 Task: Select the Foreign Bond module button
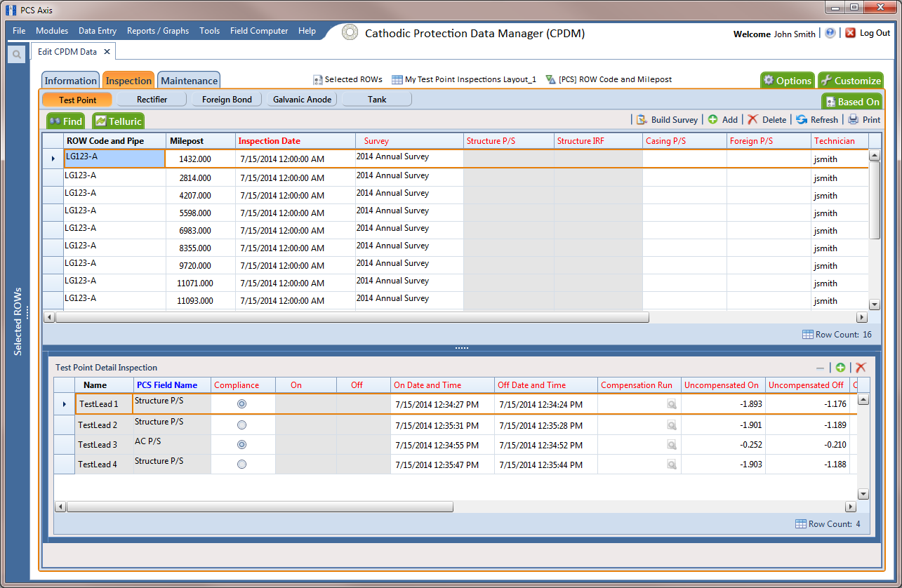pos(227,100)
